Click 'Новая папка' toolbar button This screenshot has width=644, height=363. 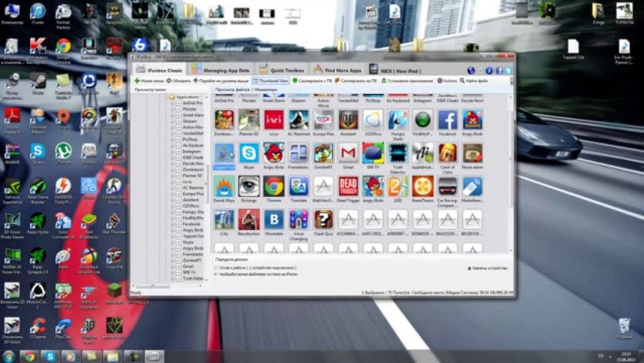(x=149, y=81)
